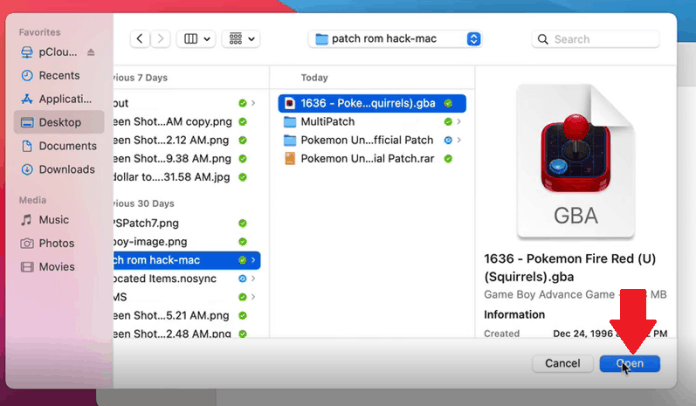The image size is (696, 406).
Task: Click the Recents clock icon
Action: click(x=27, y=75)
